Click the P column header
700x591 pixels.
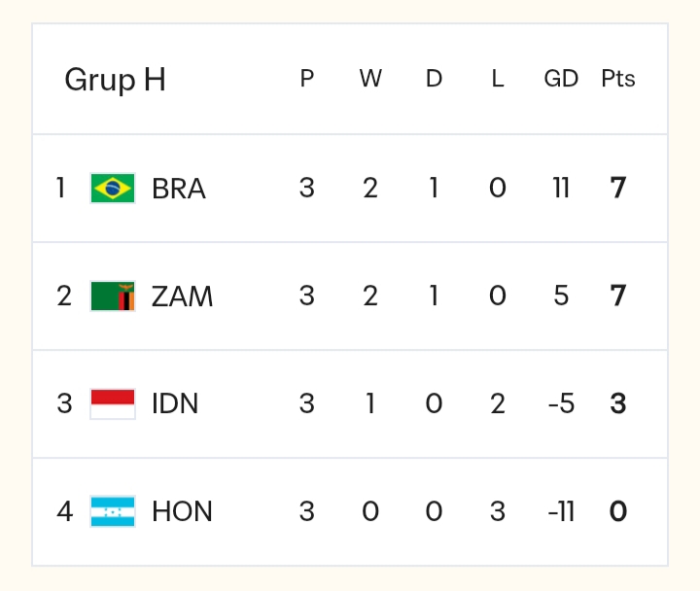307,80
